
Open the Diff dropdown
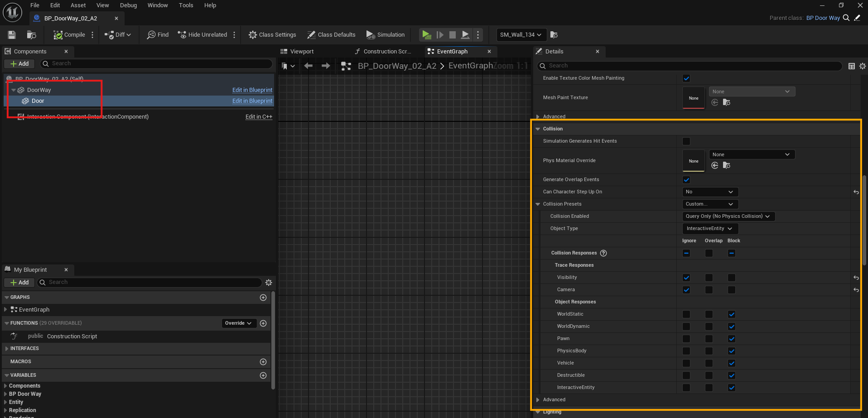(x=118, y=35)
